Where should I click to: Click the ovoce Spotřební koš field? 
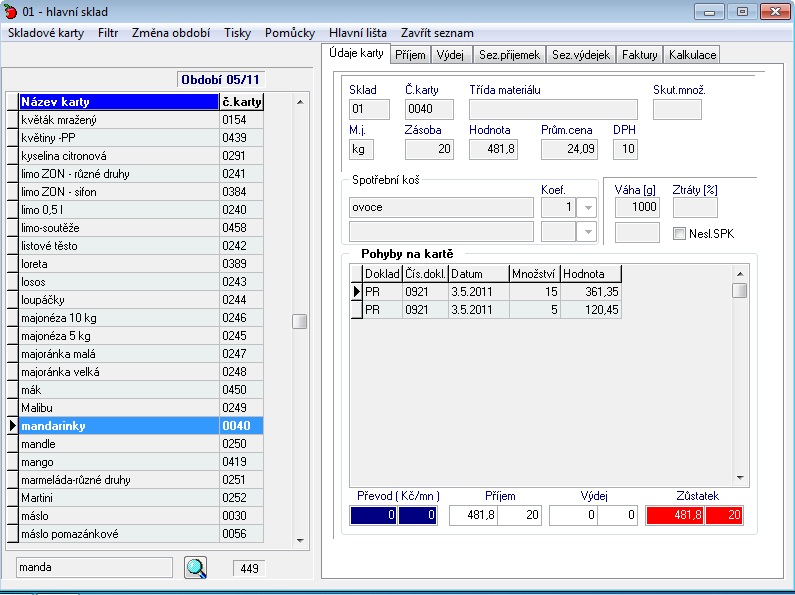click(441, 207)
